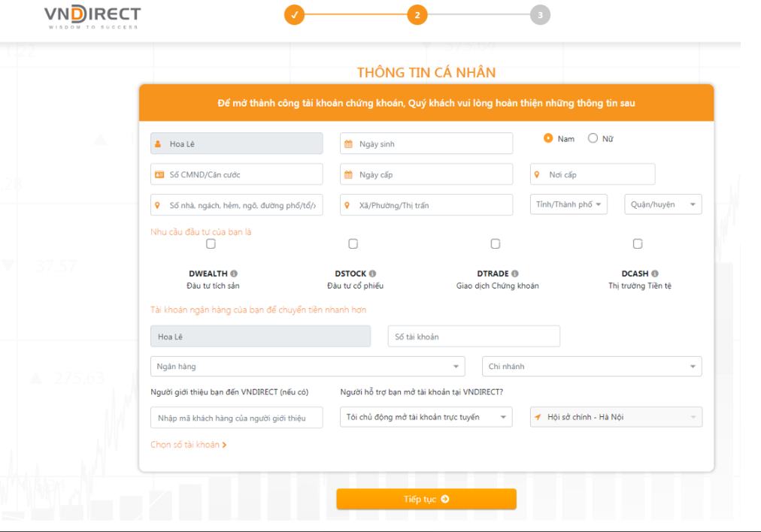Click the Thị trường Tiền tệ text
The height and width of the screenshot is (532, 761).
(640, 286)
